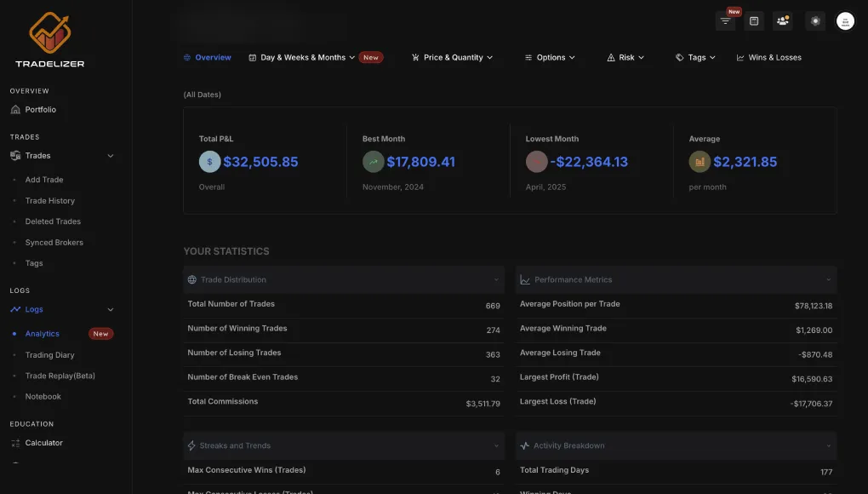Open the community people icon
Screen dimensions: 868x494
783,21
